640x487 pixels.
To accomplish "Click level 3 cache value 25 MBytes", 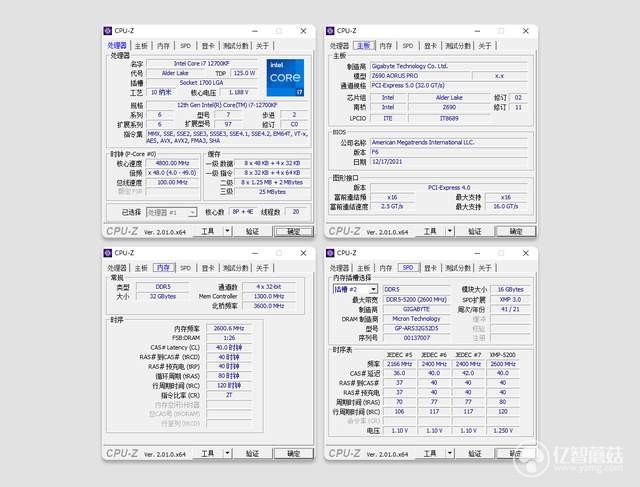I will click(x=272, y=192).
